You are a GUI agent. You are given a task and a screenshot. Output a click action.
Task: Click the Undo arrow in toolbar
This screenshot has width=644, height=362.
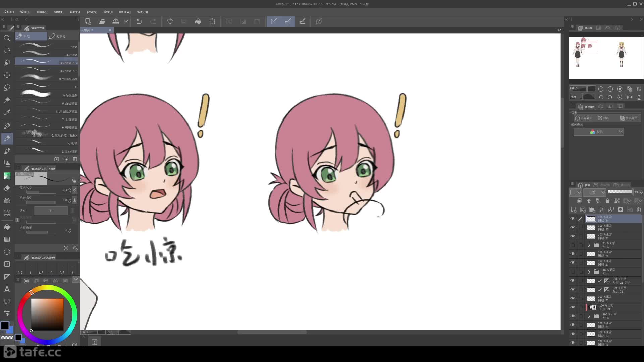click(139, 21)
